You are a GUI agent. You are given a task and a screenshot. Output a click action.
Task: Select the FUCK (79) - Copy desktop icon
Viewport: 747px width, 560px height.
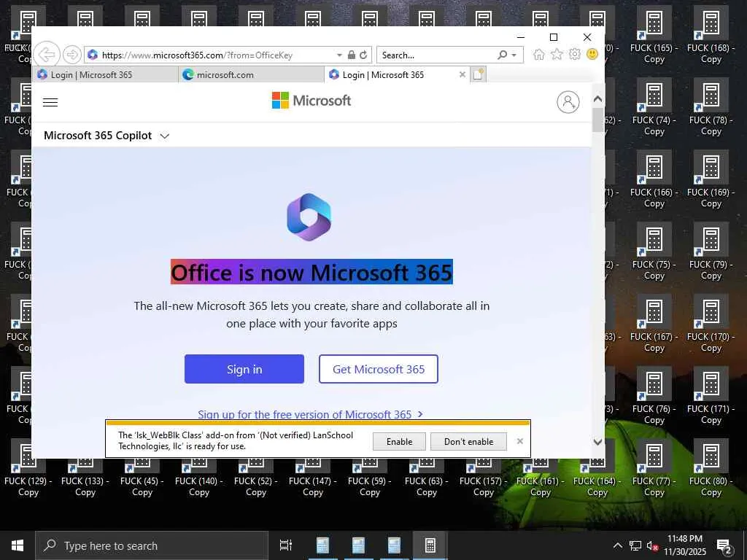click(x=711, y=252)
